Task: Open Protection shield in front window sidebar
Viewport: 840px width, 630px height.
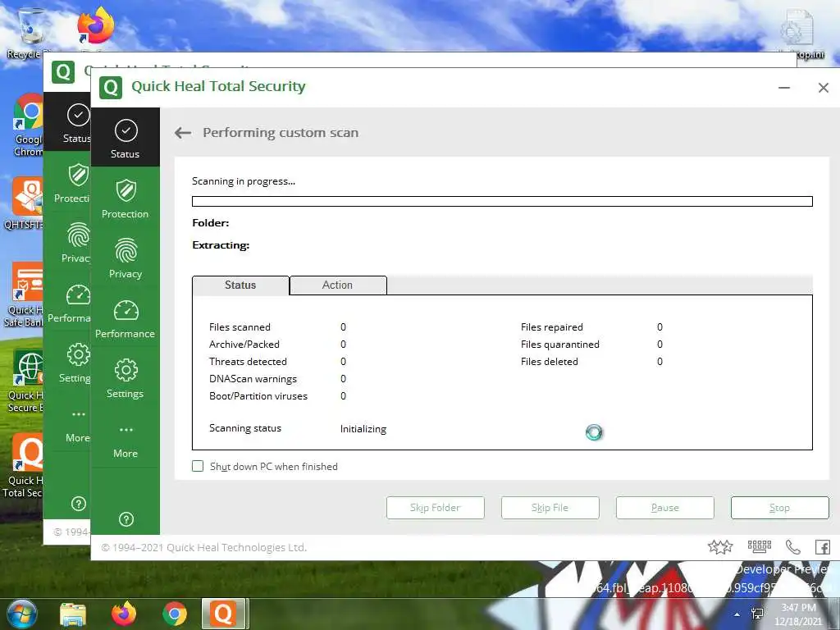Action: tap(126, 199)
